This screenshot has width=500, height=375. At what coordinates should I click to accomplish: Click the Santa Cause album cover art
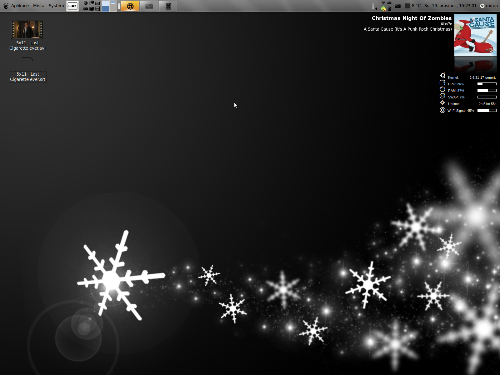click(475, 35)
